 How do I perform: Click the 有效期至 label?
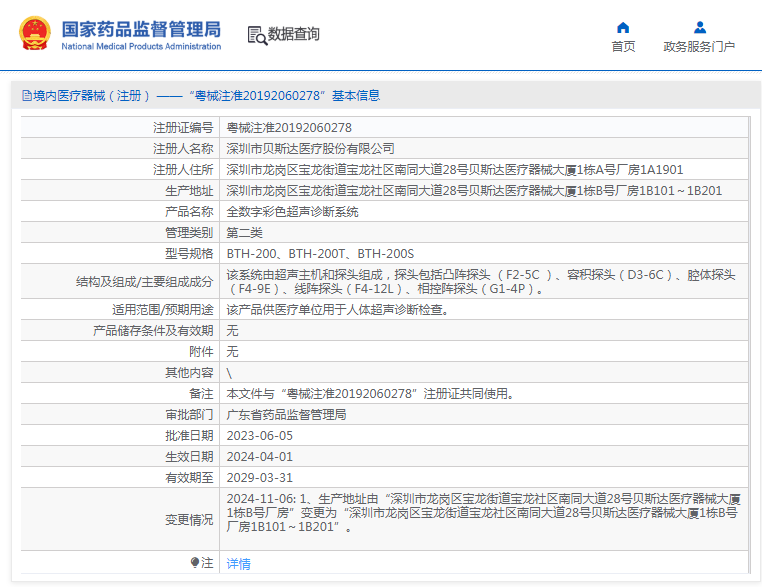tap(189, 478)
